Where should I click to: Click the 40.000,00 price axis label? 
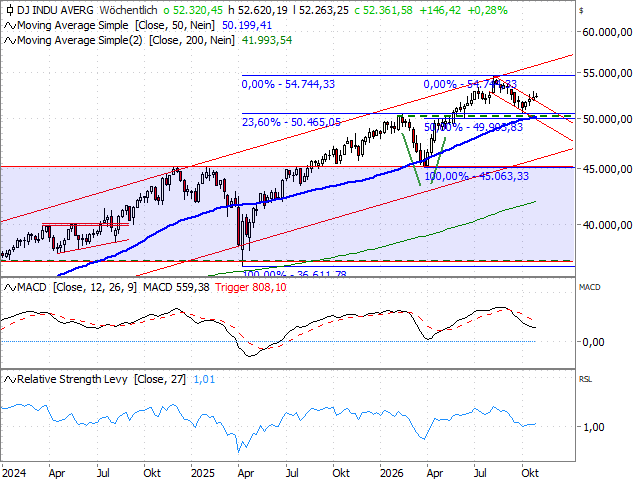[607, 225]
